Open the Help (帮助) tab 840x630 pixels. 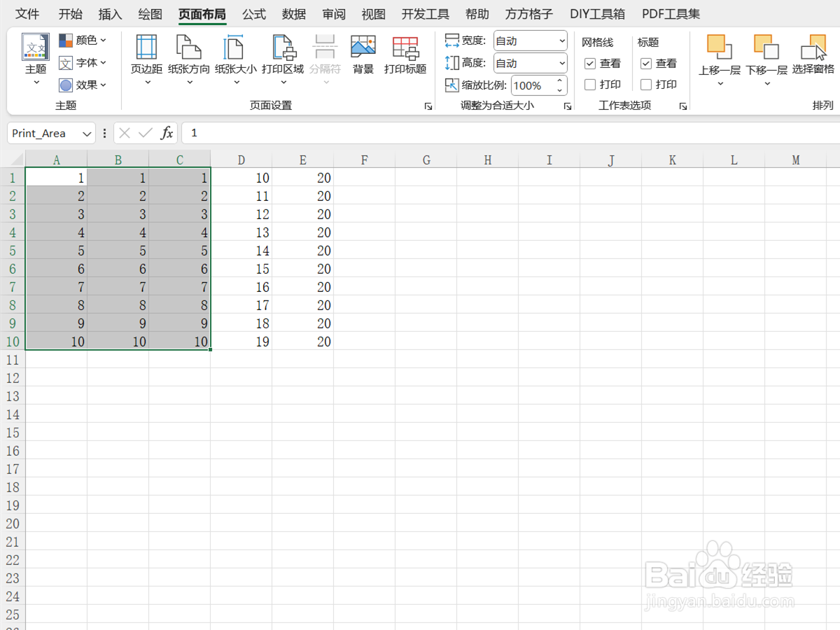pyautogui.click(x=477, y=14)
